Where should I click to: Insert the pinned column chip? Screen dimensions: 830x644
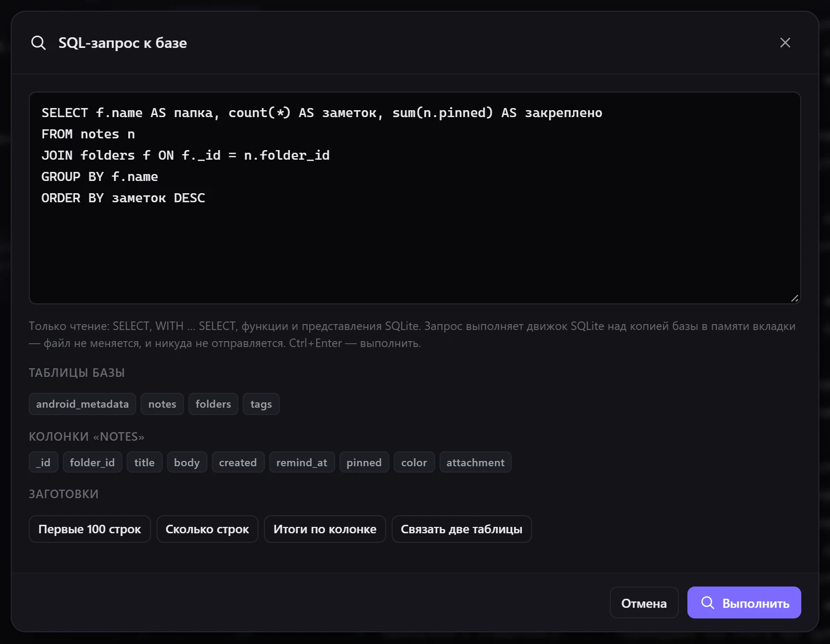pyautogui.click(x=364, y=462)
